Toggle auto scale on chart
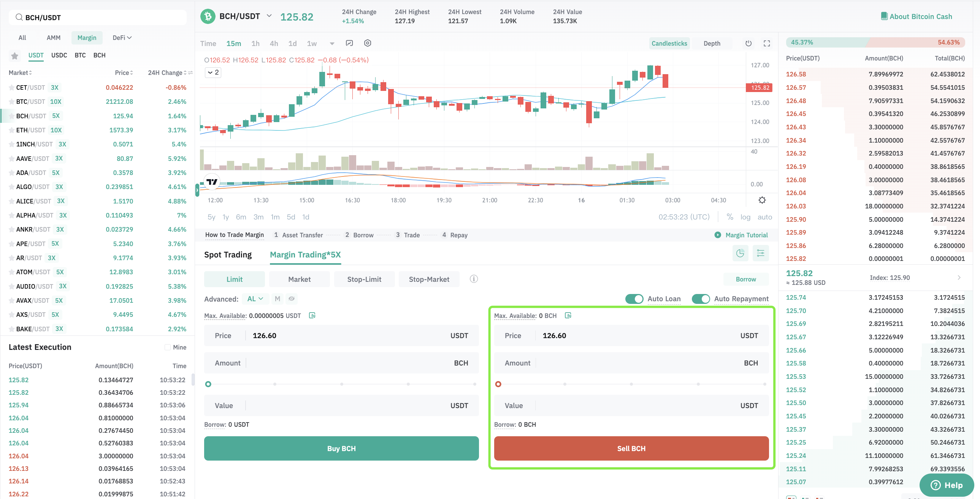The height and width of the screenshot is (499, 980). 765,217
